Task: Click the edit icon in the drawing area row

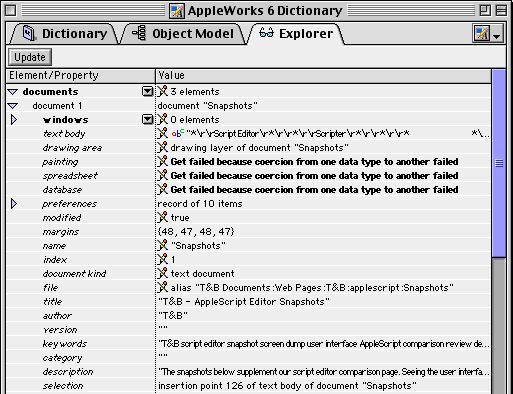Action: click(x=163, y=147)
